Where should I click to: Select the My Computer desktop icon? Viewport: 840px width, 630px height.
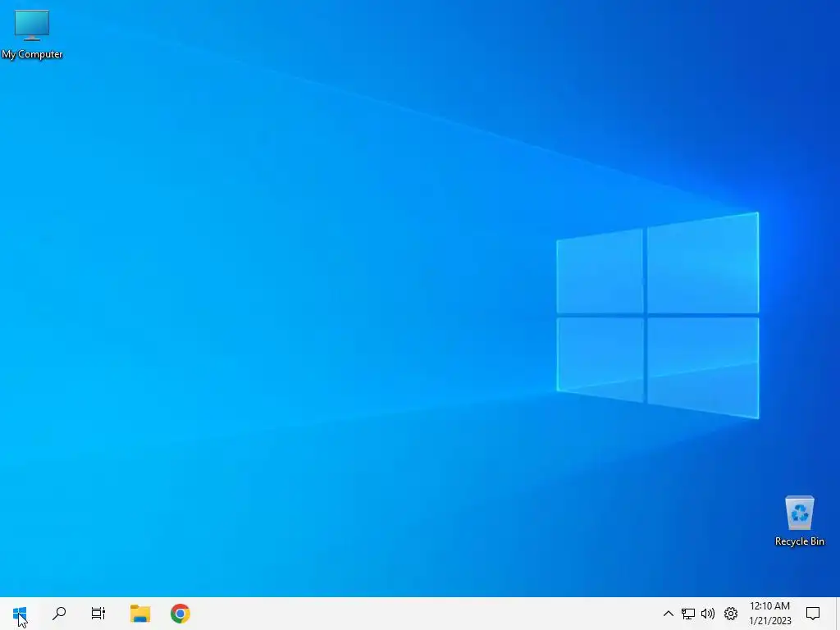(x=32, y=34)
